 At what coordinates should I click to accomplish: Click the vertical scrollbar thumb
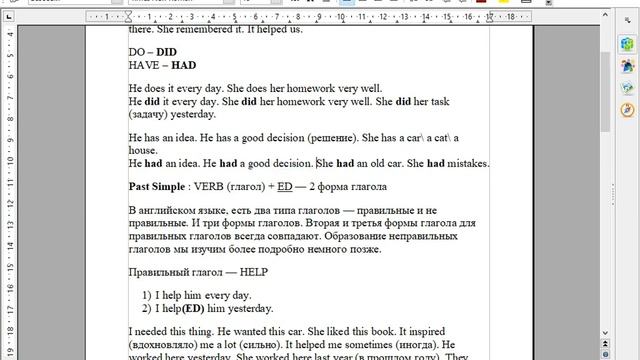pos(605,92)
